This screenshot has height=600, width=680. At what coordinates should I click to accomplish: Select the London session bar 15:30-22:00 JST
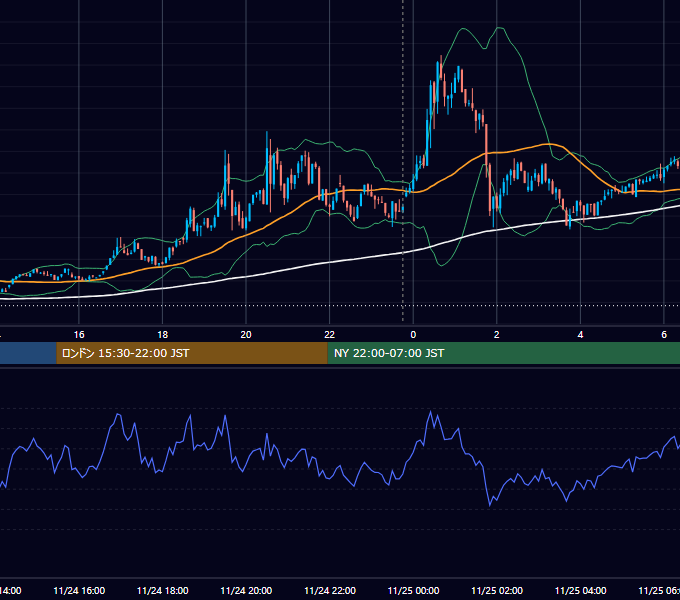[192, 353]
